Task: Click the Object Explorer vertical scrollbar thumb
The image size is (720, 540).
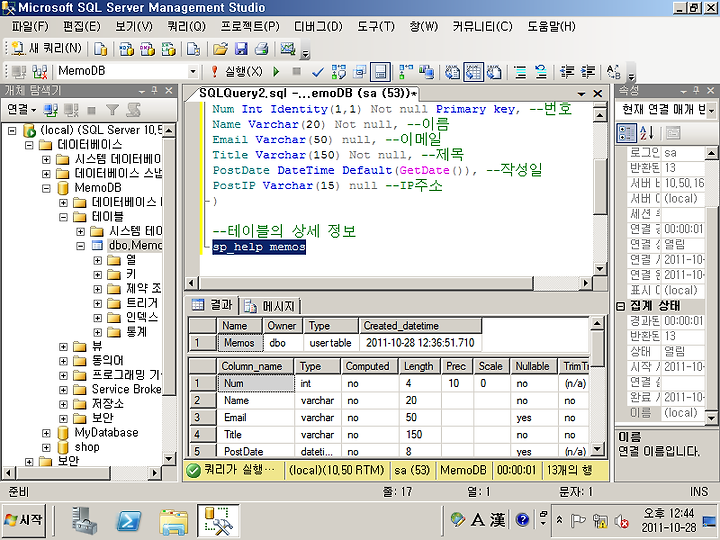Action: tap(169, 267)
